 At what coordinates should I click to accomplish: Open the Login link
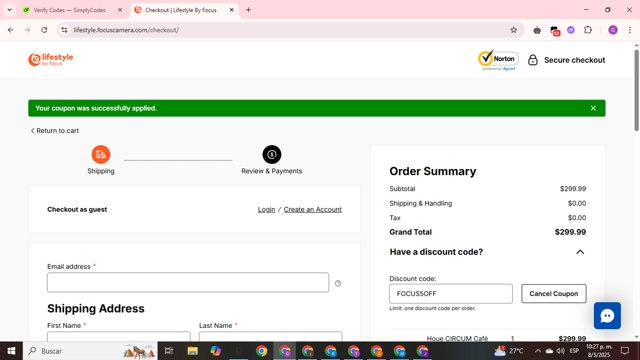[x=267, y=209]
